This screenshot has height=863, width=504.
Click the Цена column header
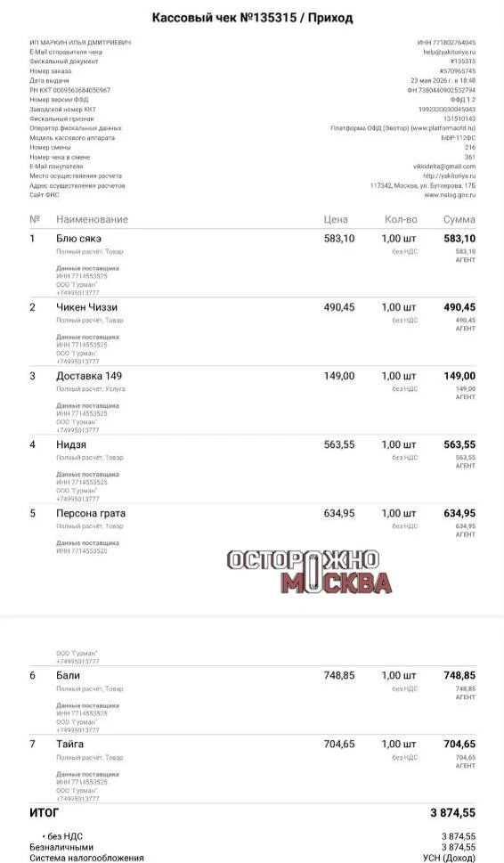(x=336, y=219)
